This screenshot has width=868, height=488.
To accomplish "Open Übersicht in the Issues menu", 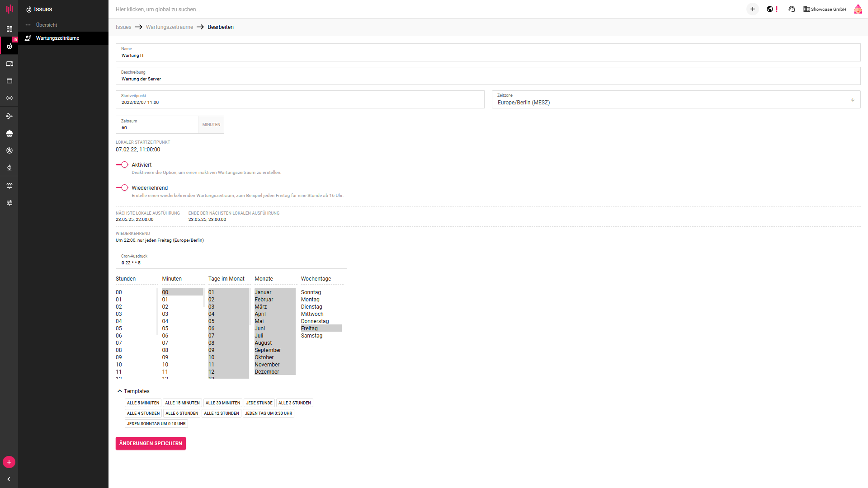I will coord(47,25).
